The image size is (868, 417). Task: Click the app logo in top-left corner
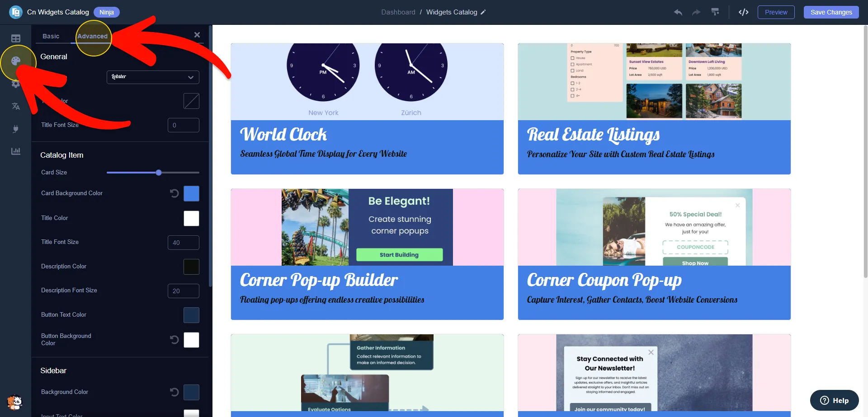point(16,12)
